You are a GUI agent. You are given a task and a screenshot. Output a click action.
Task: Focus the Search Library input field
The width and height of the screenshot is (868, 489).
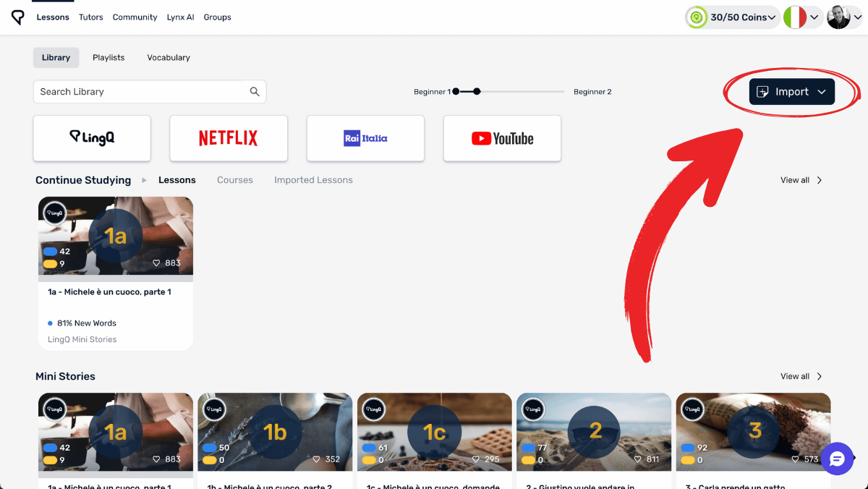(150, 92)
